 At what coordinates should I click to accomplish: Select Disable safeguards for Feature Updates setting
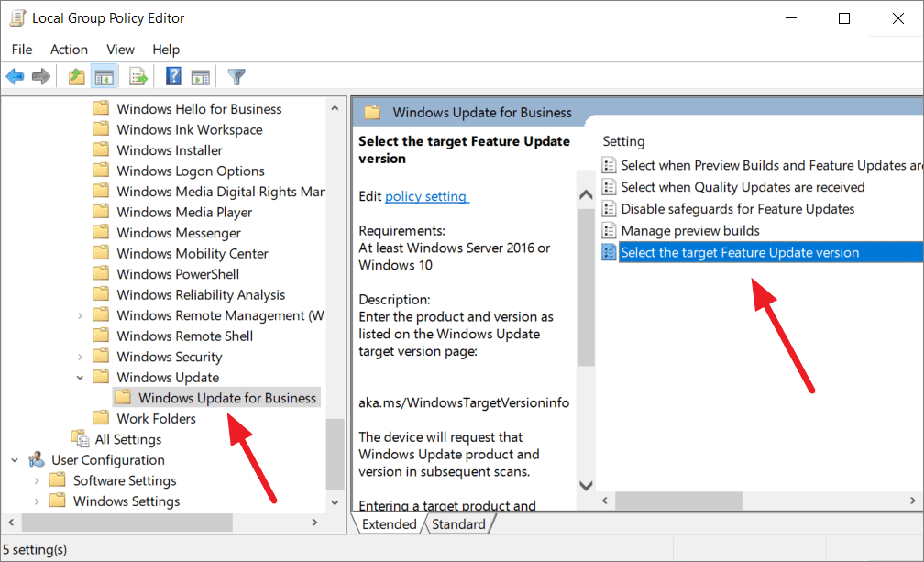738,209
